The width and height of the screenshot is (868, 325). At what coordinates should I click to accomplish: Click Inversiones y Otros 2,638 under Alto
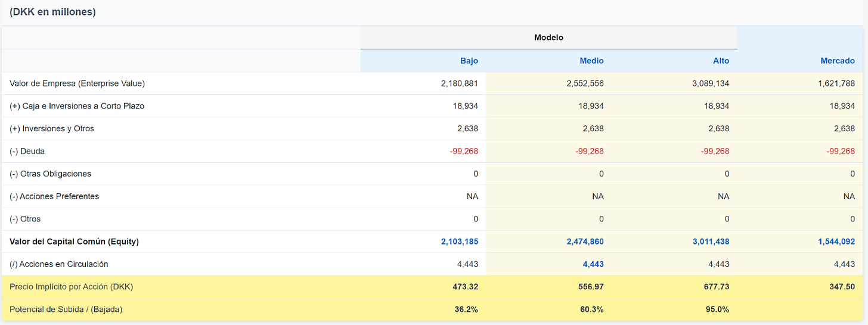718,129
